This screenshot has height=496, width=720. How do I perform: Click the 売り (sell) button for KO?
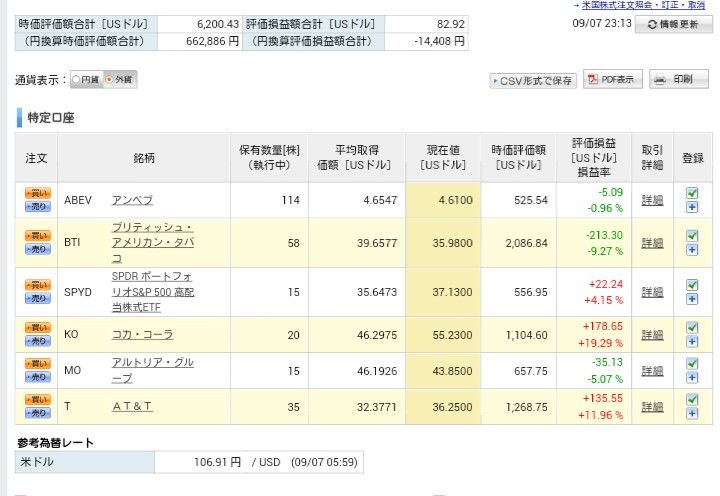[38, 341]
